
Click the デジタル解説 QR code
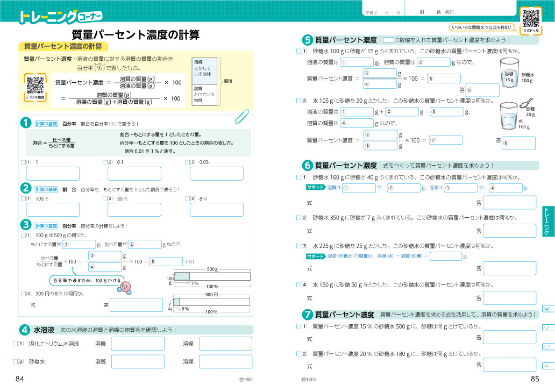(35, 85)
